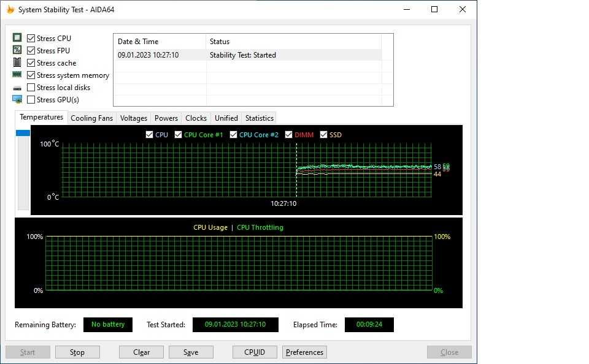Click the 10:27:10 time marker under graph
Image resolution: width=589 pixels, height=364 pixels.
[x=283, y=204]
